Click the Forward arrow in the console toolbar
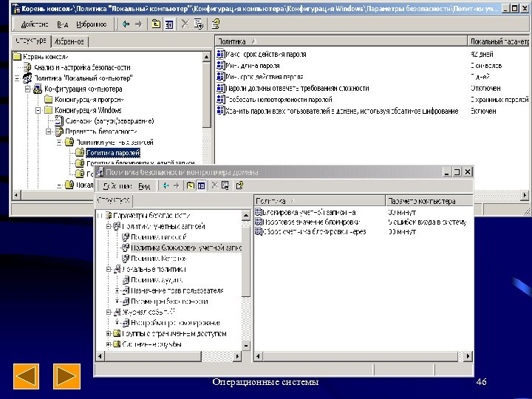This screenshot has height=399, width=532. click(x=138, y=24)
